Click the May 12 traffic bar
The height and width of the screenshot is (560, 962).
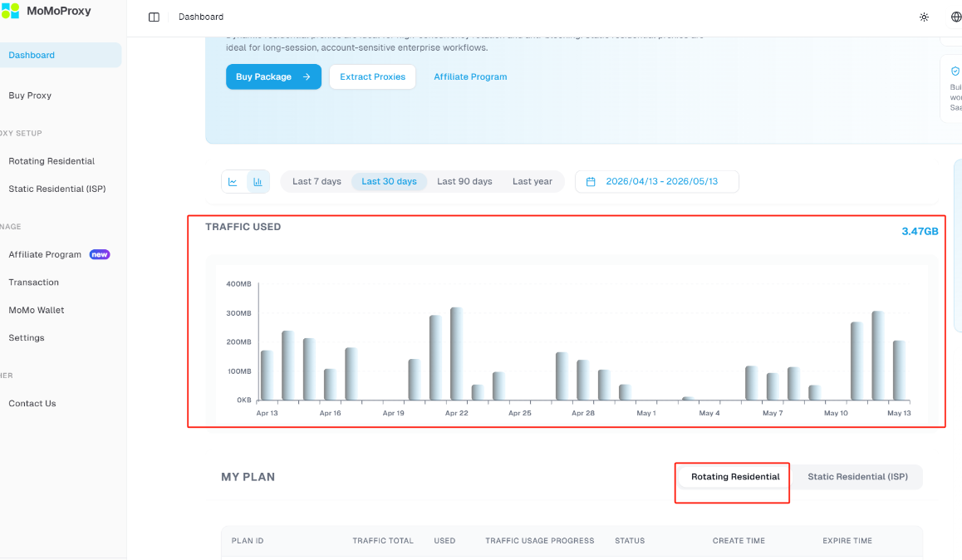pos(878,356)
